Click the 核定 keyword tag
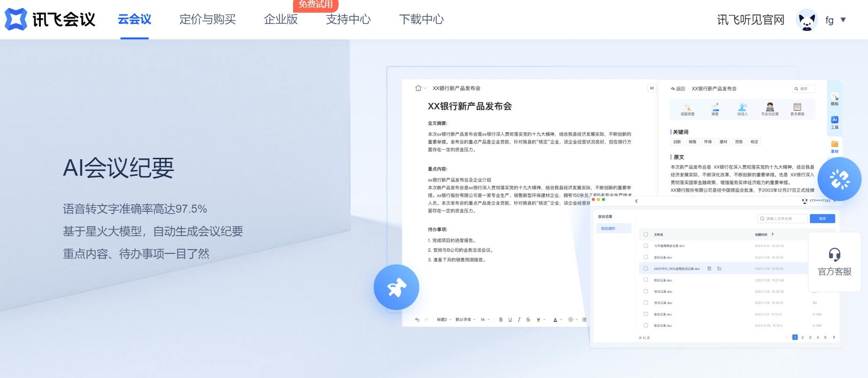Image resolution: width=868 pixels, height=378 pixels. [755, 142]
